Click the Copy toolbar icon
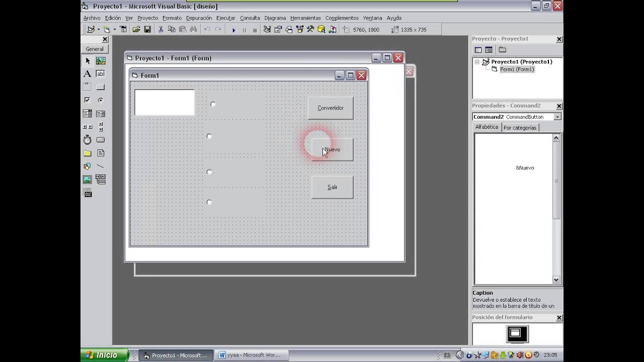 point(172,30)
